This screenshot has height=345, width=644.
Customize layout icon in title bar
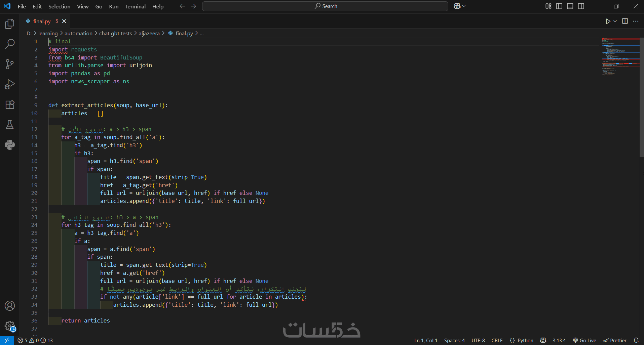tap(548, 6)
